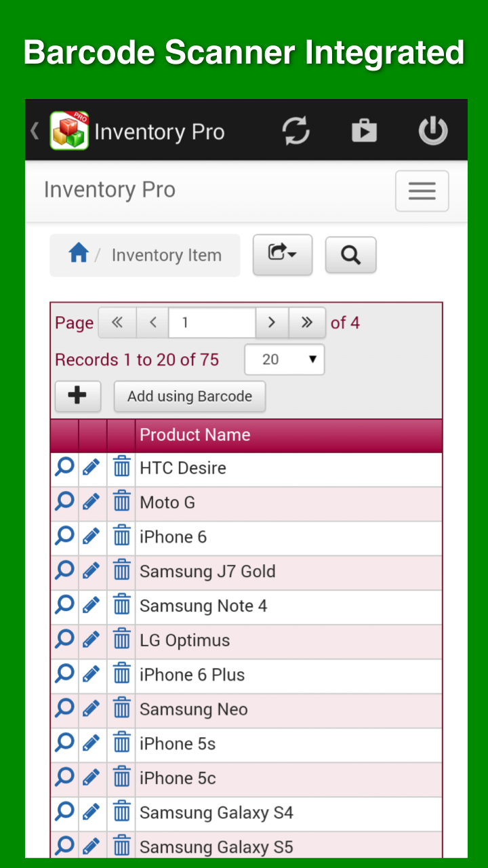Edit the iPhone 5s record

point(91,744)
